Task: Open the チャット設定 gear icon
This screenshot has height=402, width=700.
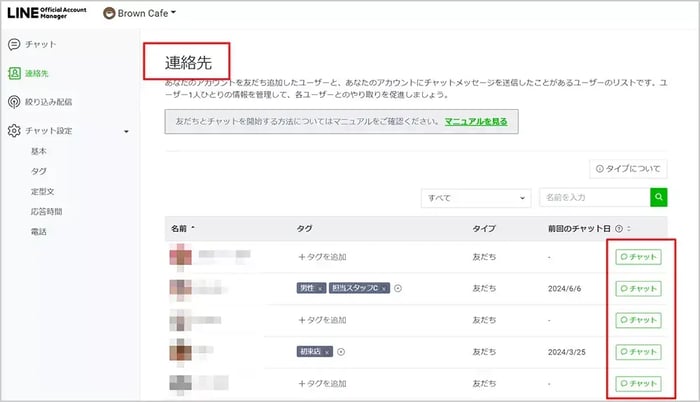Action: [14, 130]
